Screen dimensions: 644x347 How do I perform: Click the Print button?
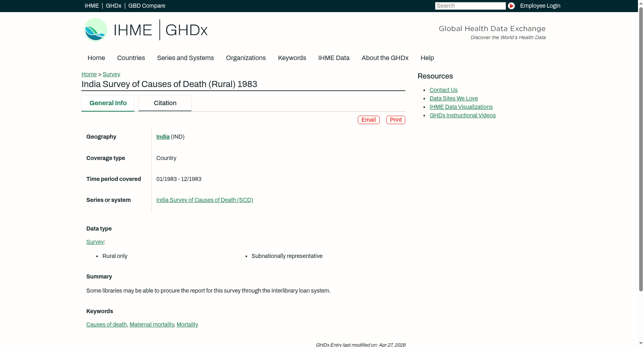tap(396, 120)
